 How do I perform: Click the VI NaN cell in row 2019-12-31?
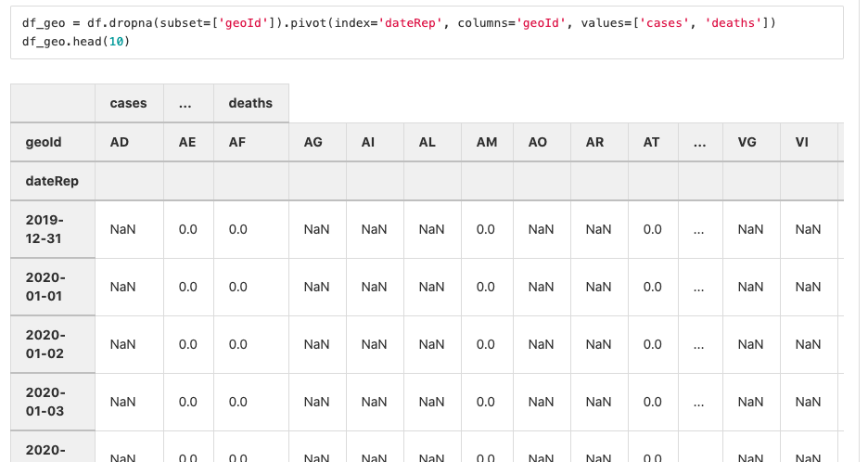(809, 229)
